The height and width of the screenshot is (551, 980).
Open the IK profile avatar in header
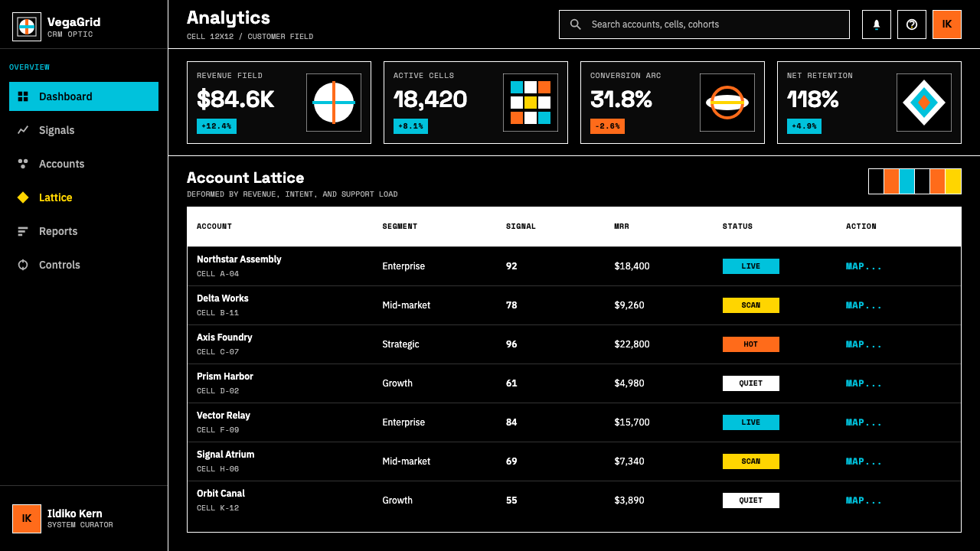(x=947, y=24)
